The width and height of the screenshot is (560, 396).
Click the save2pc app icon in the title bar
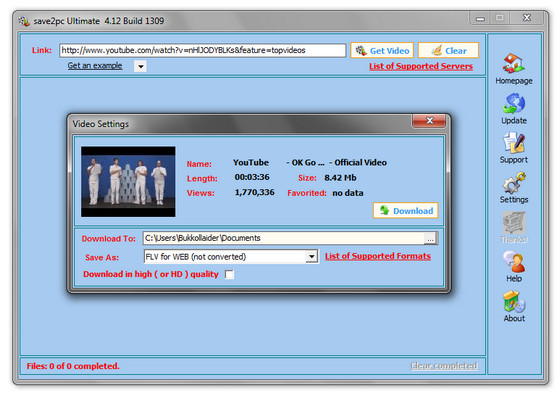pos(24,21)
